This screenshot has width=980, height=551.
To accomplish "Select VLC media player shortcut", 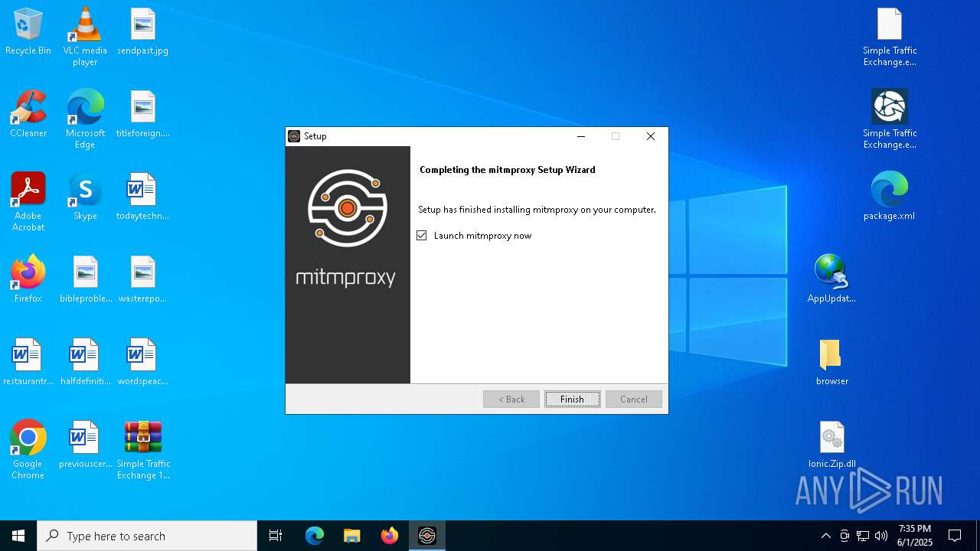I will (x=85, y=37).
